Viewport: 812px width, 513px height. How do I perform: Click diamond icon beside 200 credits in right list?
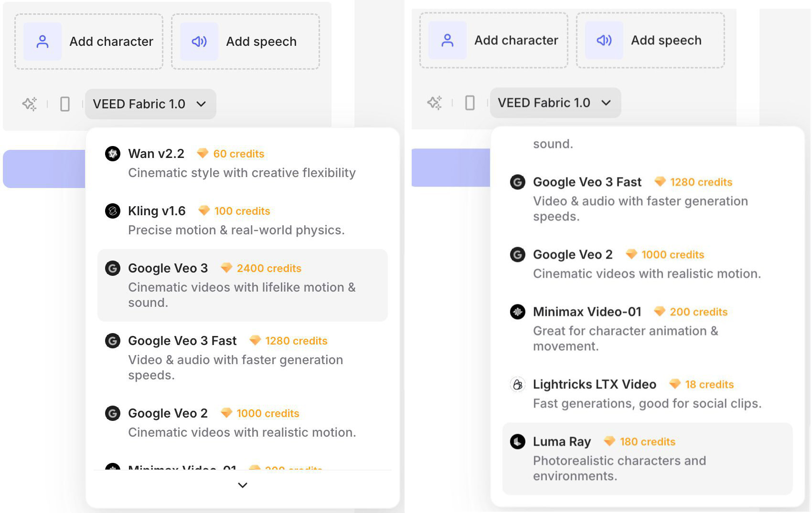tap(660, 311)
